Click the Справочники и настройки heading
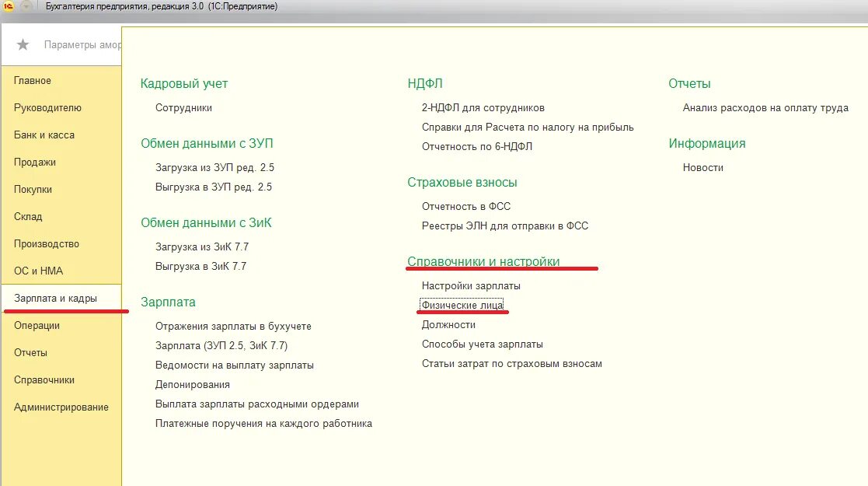Image resolution: width=868 pixels, height=486 pixels. (484, 261)
